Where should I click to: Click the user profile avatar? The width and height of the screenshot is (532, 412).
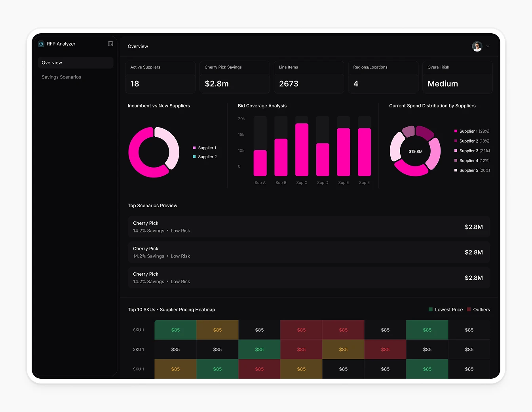(x=477, y=46)
